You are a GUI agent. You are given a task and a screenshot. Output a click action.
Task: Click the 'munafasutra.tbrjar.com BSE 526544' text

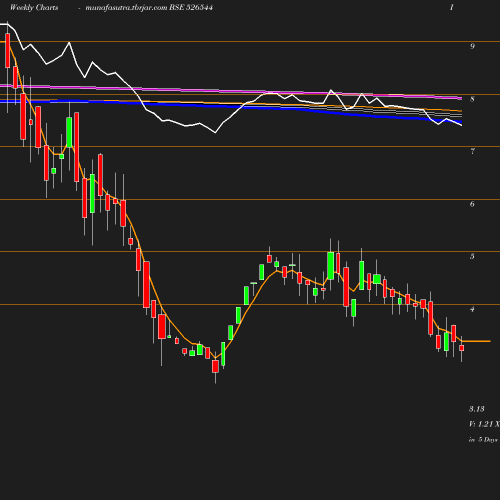coord(149,8)
